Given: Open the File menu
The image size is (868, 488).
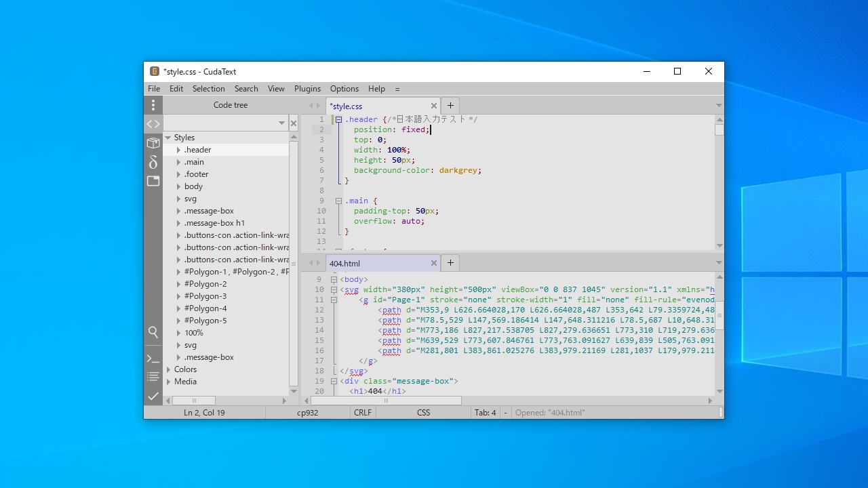Looking at the screenshot, I should click(154, 89).
